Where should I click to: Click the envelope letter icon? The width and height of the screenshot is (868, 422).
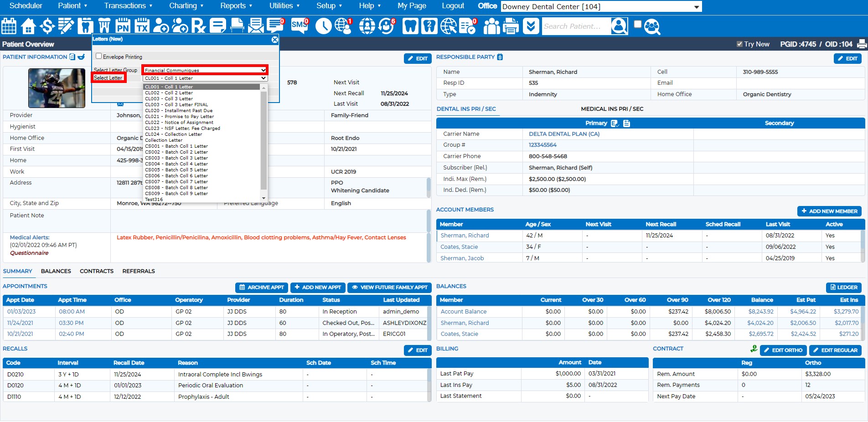tap(256, 26)
